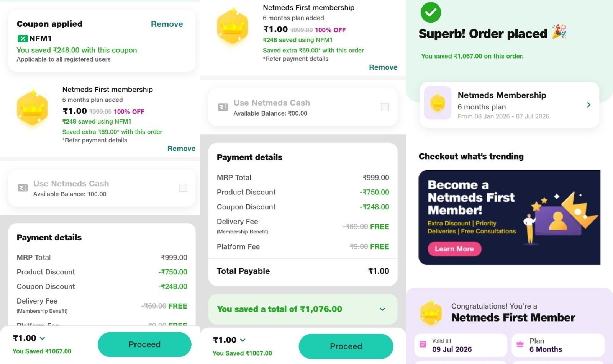
Task: Open the ₹1.00 price dropdown in Coupon applied screen
Action: pos(42,338)
